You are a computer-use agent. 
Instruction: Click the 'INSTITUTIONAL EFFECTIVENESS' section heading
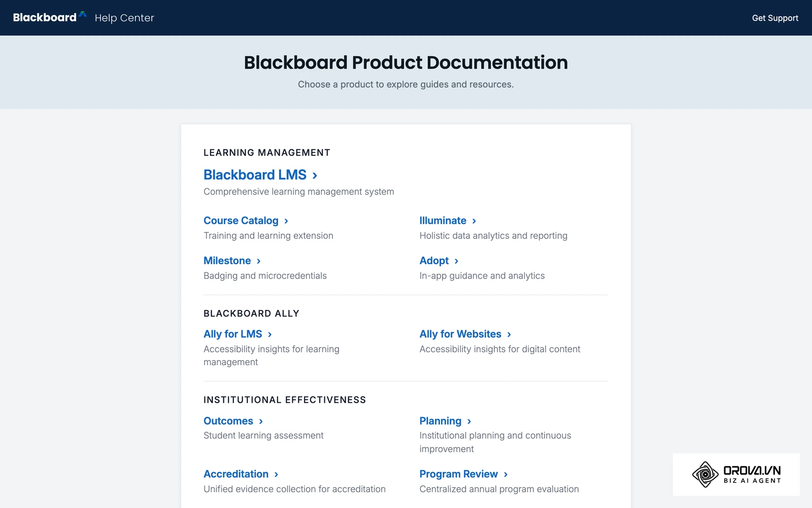coord(285,400)
